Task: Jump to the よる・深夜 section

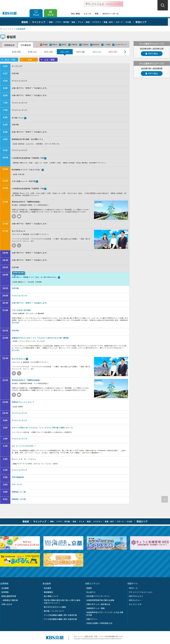Action: [x=48, y=60]
